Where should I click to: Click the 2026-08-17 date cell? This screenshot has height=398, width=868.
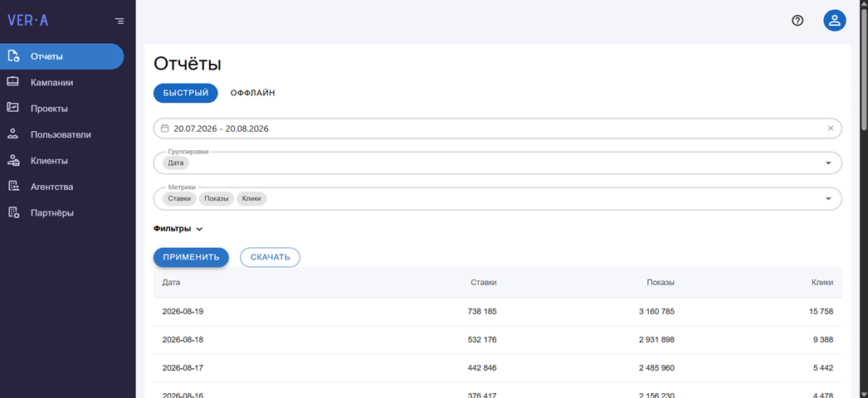coord(183,367)
